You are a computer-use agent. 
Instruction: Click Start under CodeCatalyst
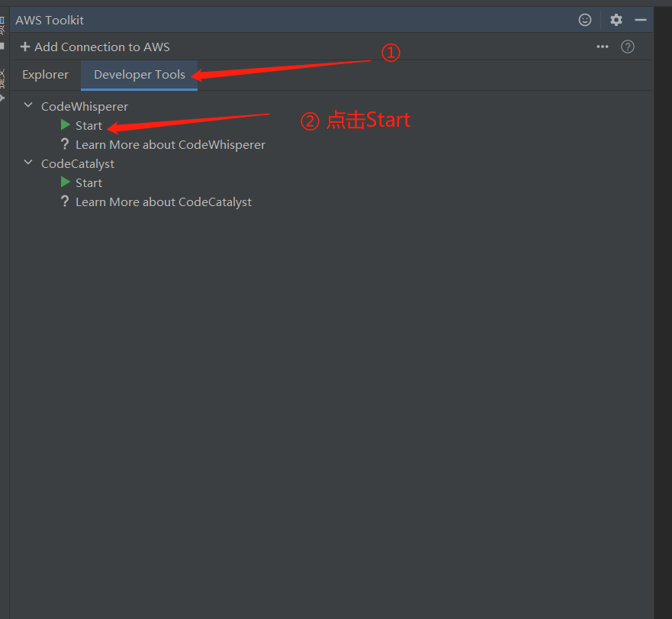tap(88, 182)
